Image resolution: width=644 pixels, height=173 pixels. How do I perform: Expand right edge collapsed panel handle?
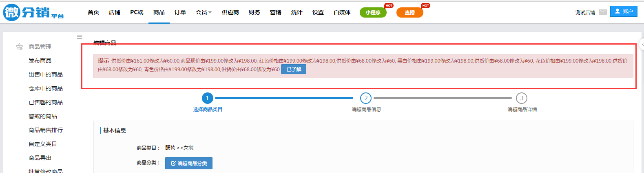(x=642, y=44)
